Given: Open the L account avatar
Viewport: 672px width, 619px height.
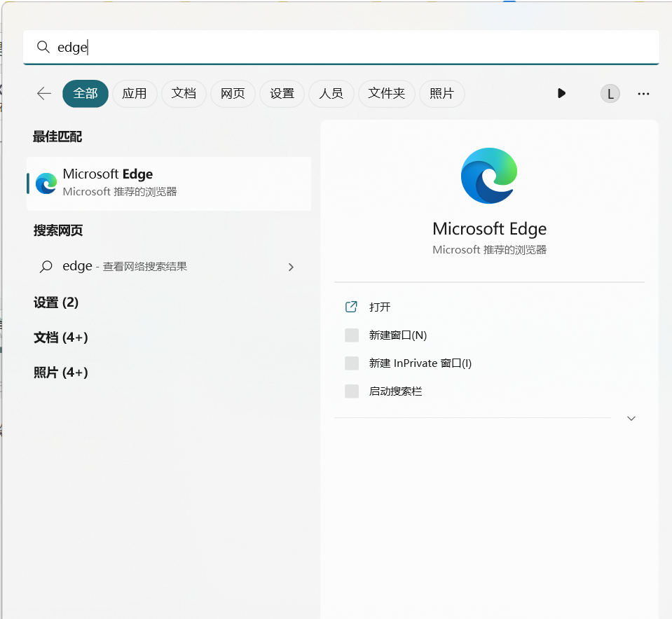Looking at the screenshot, I should [x=610, y=93].
